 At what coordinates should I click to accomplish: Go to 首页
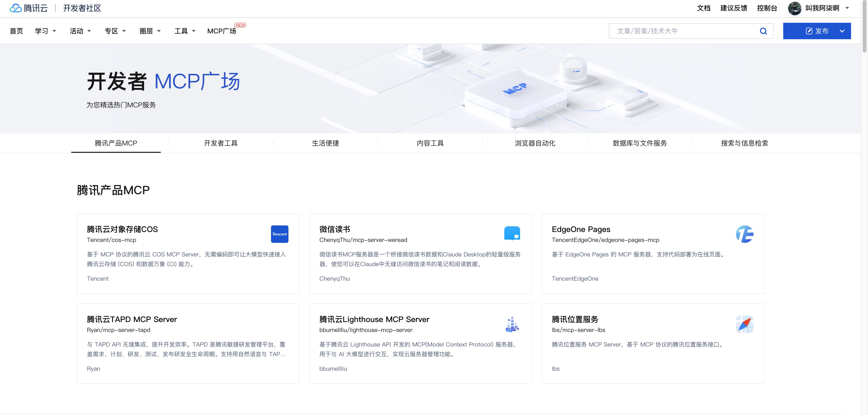(x=16, y=31)
